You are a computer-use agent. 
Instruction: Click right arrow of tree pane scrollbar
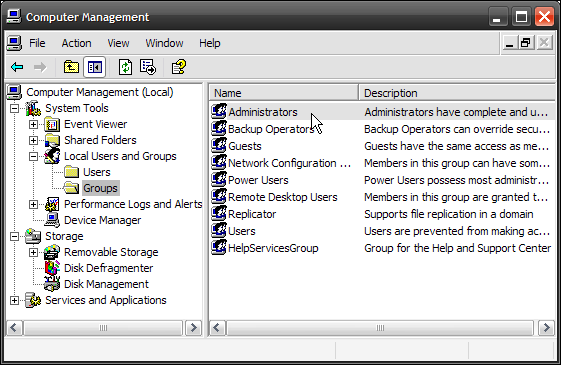pyautogui.click(x=194, y=328)
